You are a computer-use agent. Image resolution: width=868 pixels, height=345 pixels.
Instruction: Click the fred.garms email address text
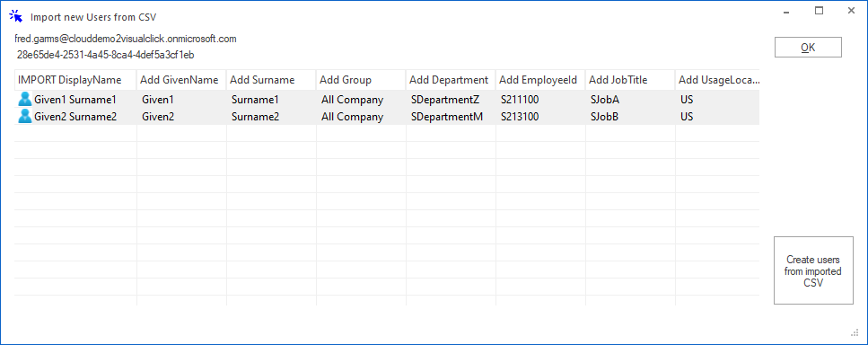pyautogui.click(x=126, y=39)
